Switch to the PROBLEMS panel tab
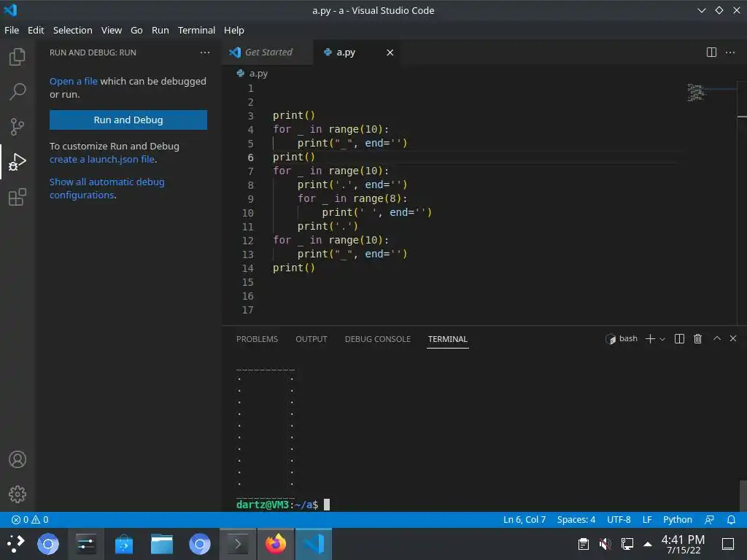 pos(257,339)
